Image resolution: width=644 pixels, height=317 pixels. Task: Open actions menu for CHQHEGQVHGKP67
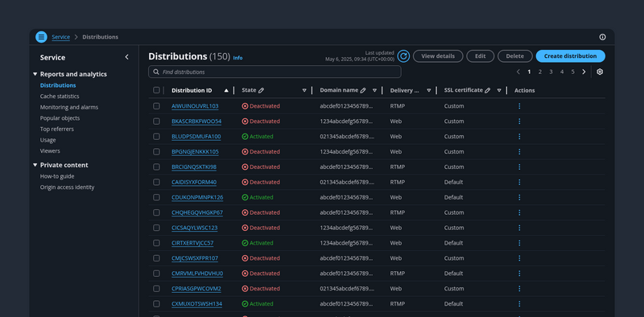point(519,212)
